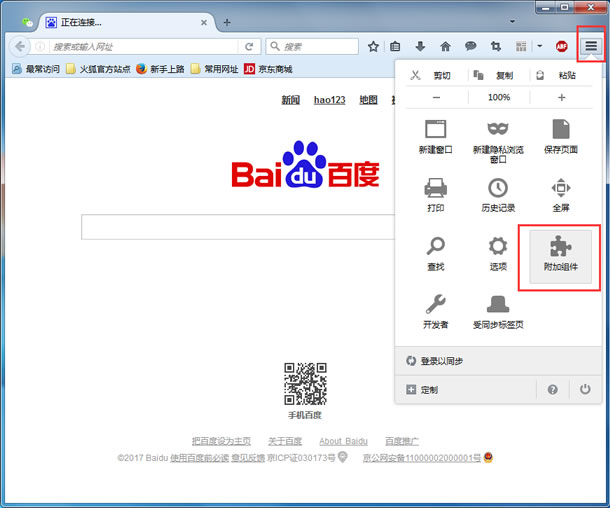Screen dimensions: 610x508
Task: Click the crop screenshot toolbar icon
Action: [x=496, y=47]
